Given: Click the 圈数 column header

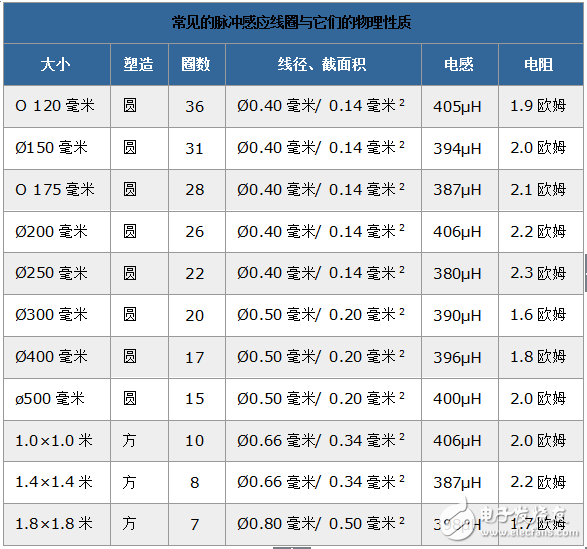Looking at the screenshot, I should coord(197,64).
